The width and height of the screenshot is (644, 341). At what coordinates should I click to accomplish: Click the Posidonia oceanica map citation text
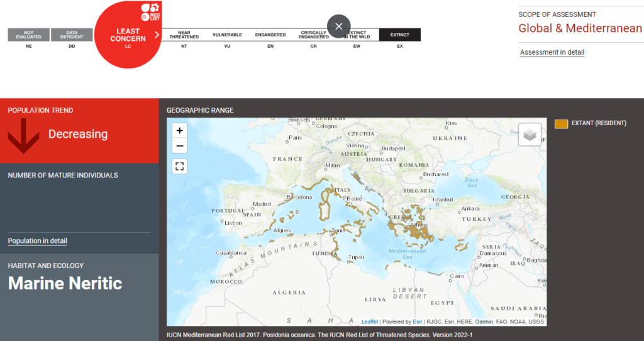(319, 335)
